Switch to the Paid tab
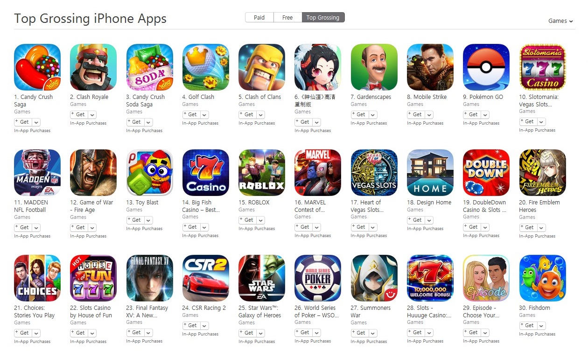Screen dimensions: 588x364 pos(259,18)
